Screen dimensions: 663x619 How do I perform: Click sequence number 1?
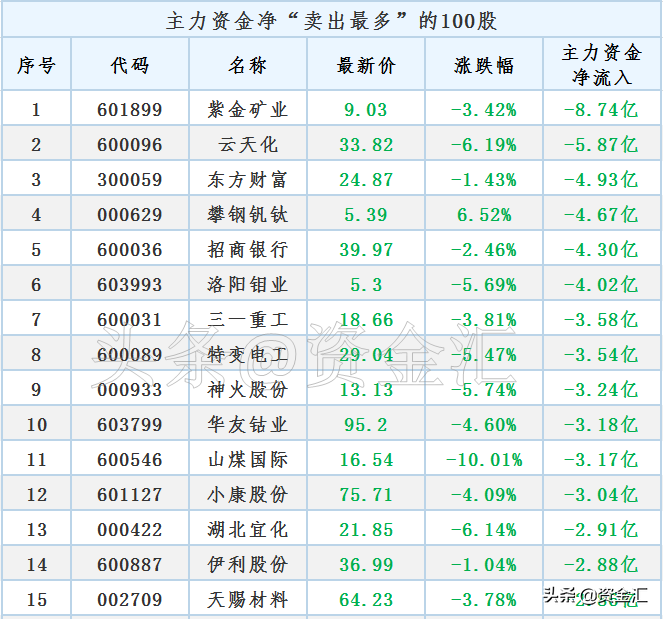point(36,110)
